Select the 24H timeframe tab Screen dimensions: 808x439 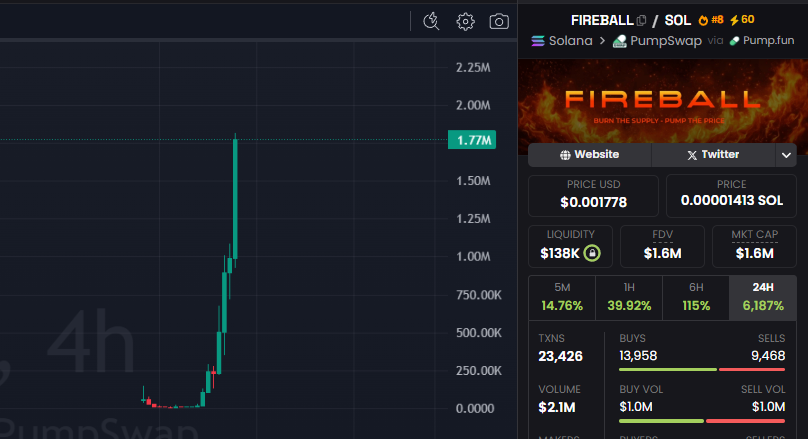pyautogui.click(x=763, y=298)
